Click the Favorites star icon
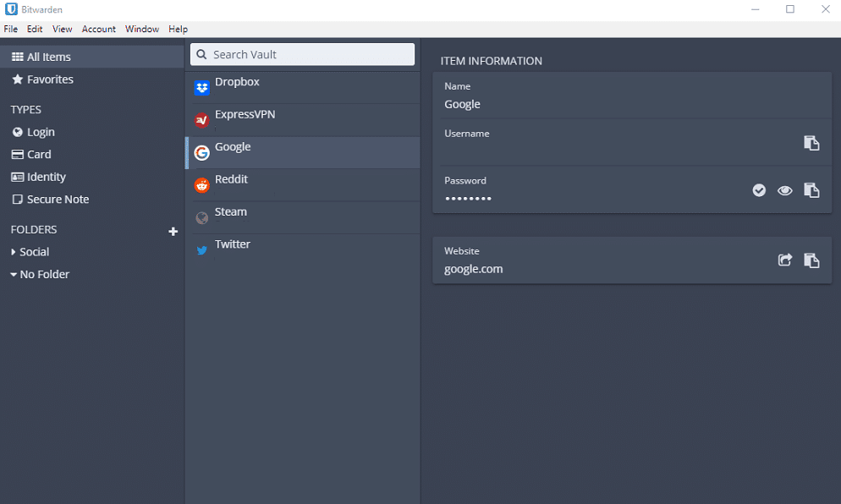Image resolution: width=841 pixels, height=504 pixels. pyautogui.click(x=17, y=79)
